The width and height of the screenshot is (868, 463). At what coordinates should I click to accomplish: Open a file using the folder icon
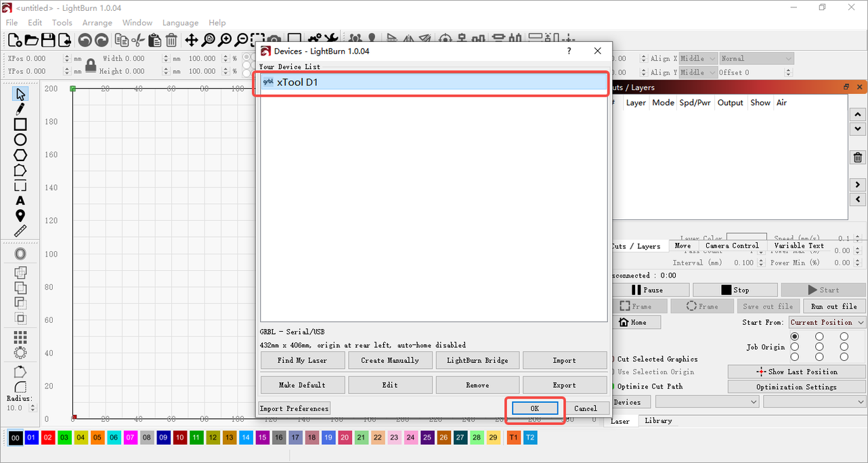click(31, 40)
